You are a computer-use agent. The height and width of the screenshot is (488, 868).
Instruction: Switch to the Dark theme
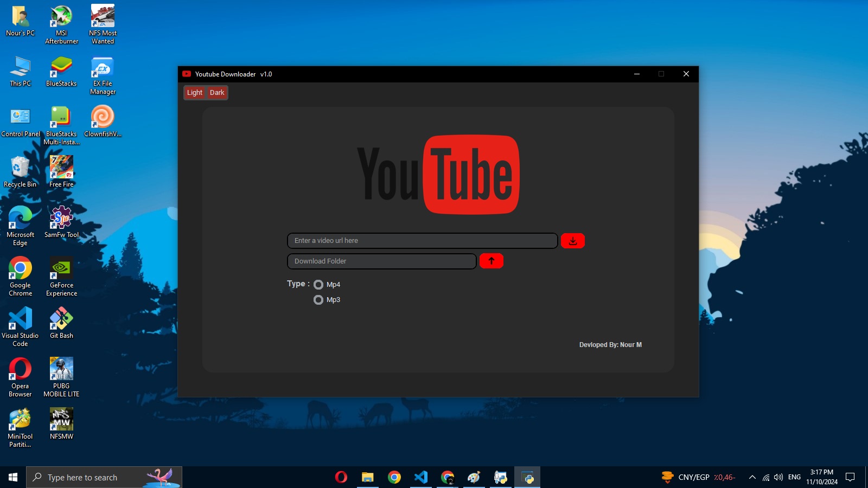point(217,93)
